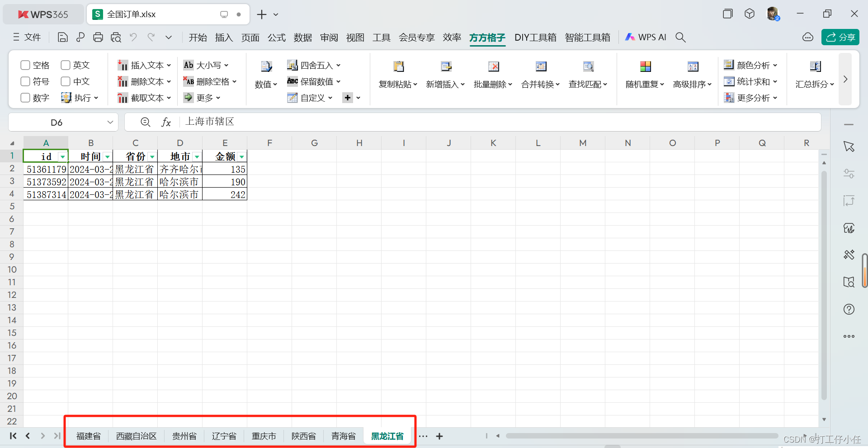The height and width of the screenshot is (448, 868).
Task: Click the 合并转换 merge convert icon
Action: (x=541, y=66)
